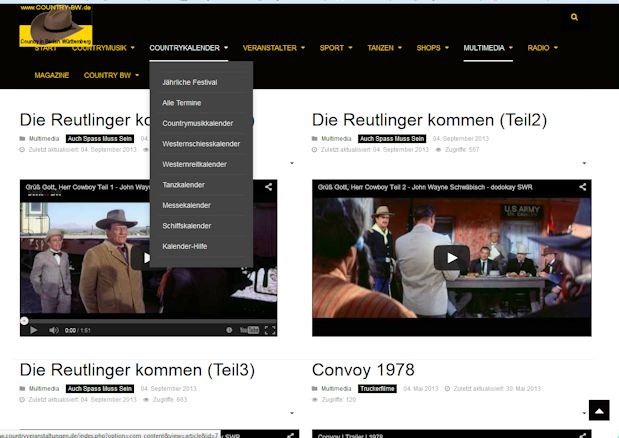Click YouTube logo in Teil 1 player

[x=249, y=330]
